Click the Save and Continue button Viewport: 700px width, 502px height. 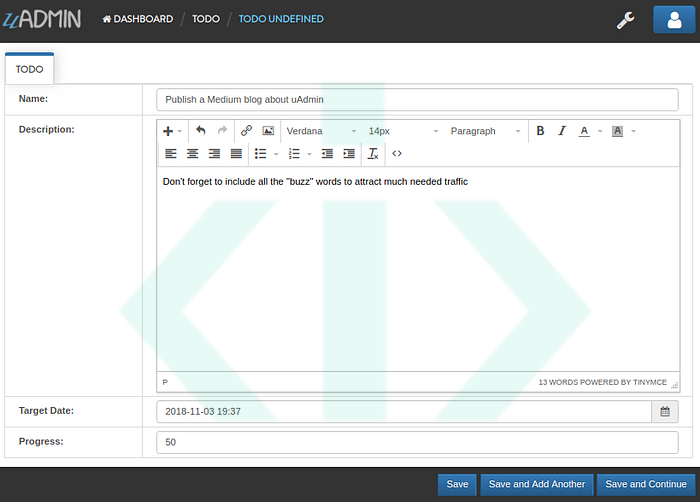(x=645, y=484)
